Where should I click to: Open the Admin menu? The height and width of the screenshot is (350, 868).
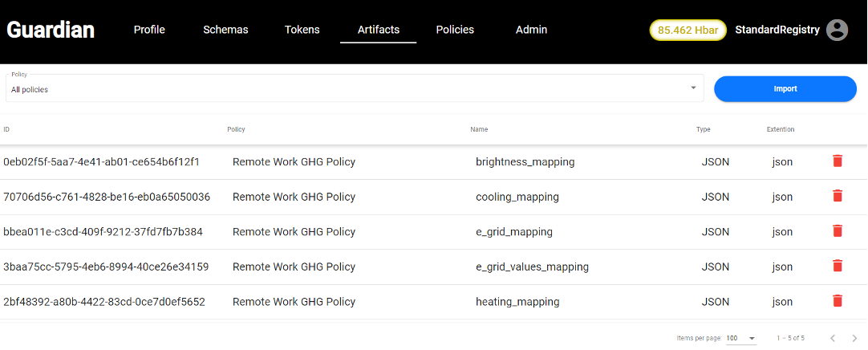coord(531,30)
